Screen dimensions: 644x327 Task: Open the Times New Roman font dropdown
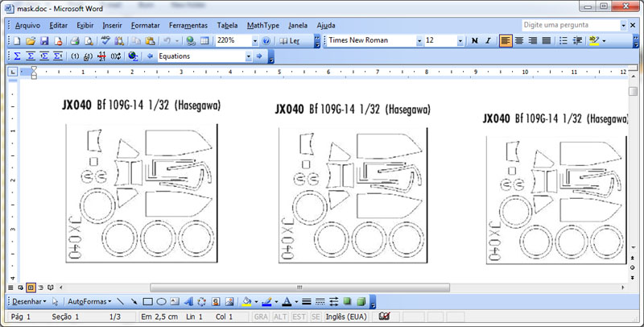pyautogui.click(x=419, y=40)
